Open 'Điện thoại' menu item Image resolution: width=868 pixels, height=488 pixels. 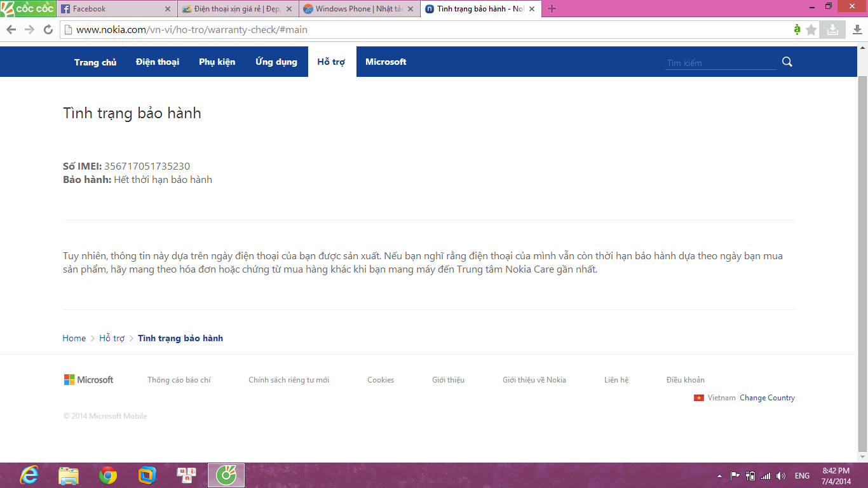coord(158,62)
